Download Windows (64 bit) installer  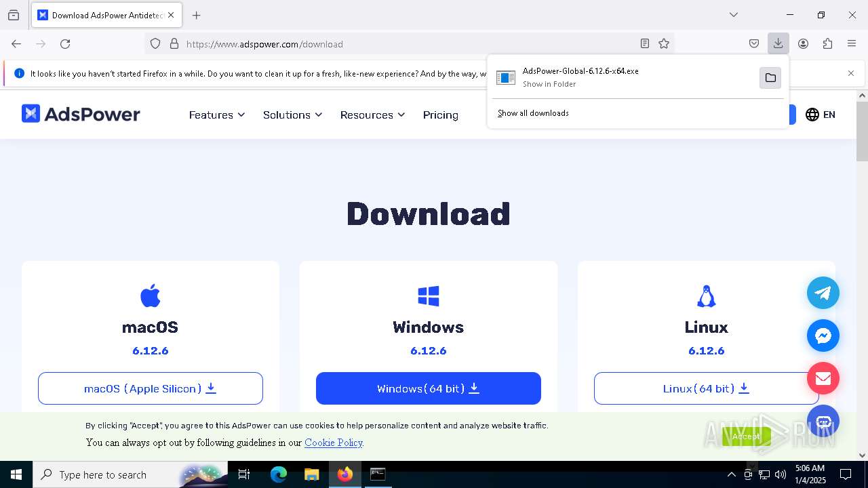coord(429,388)
